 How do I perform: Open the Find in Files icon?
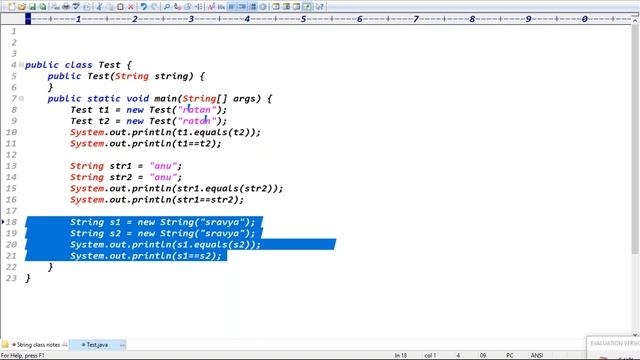tap(187, 7)
